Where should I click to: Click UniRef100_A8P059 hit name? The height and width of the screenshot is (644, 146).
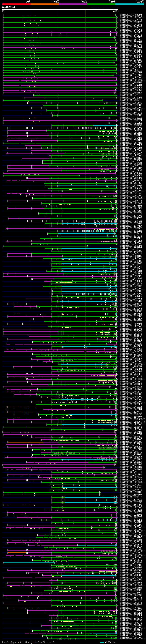point(131,366)
